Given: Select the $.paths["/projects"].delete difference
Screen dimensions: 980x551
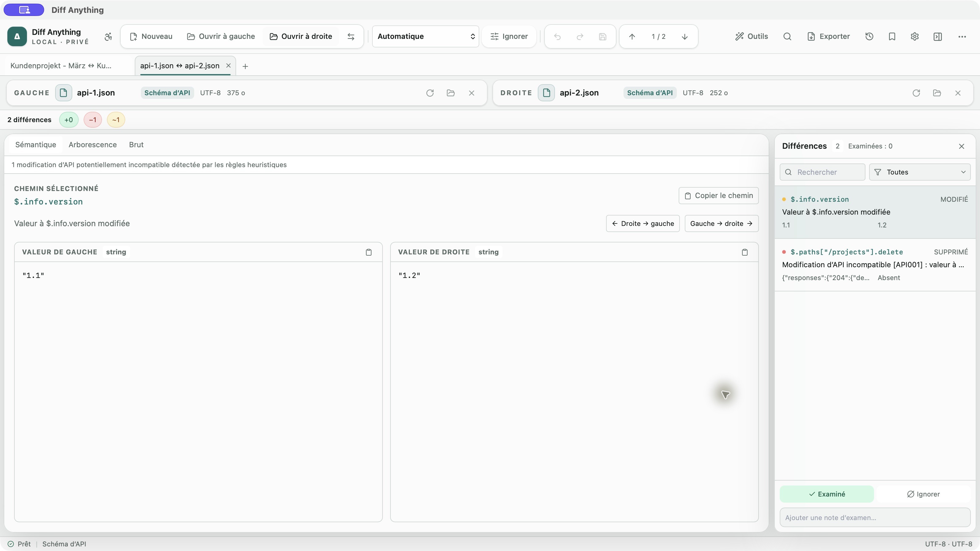Looking at the screenshot, I should pos(875,265).
